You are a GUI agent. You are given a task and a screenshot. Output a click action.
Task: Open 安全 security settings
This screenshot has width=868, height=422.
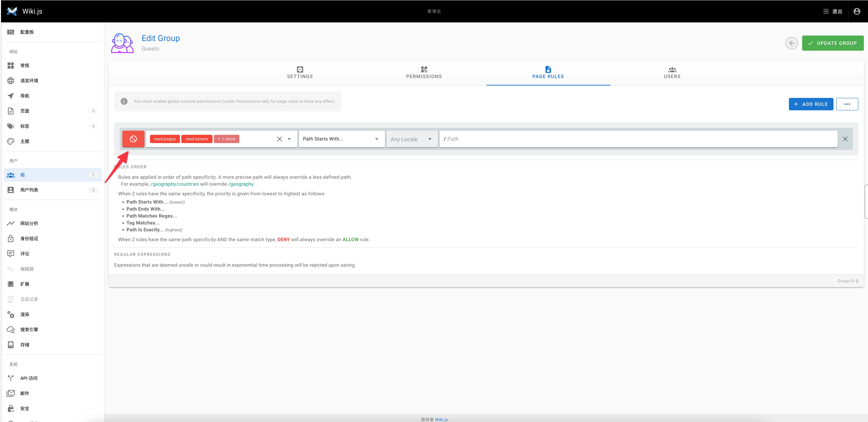point(53,408)
